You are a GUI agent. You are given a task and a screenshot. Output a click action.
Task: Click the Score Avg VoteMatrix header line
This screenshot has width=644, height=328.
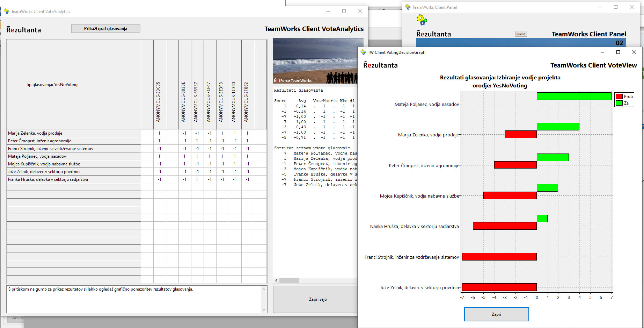[x=314, y=101]
